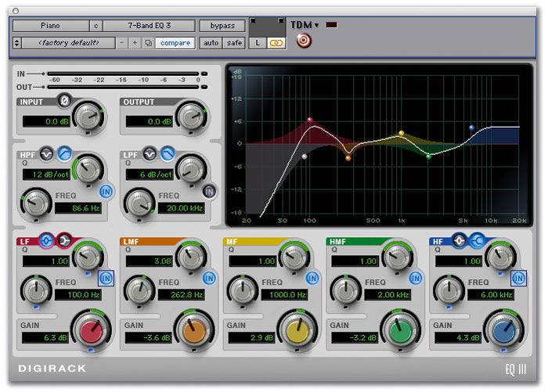Select the HPF notch filter type icon
The height and width of the screenshot is (392, 548).
pos(45,153)
